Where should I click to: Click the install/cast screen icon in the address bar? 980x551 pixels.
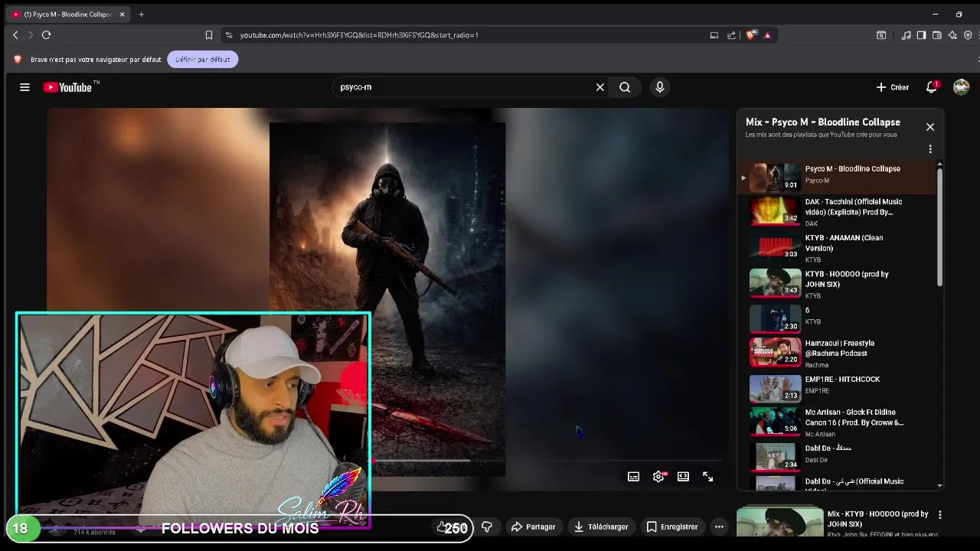click(x=714, y=35)
